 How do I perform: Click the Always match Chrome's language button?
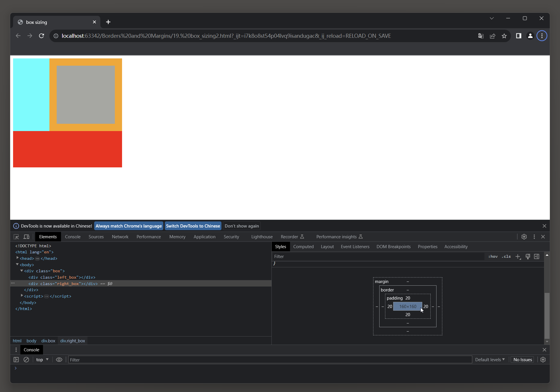tap(128, 226)
